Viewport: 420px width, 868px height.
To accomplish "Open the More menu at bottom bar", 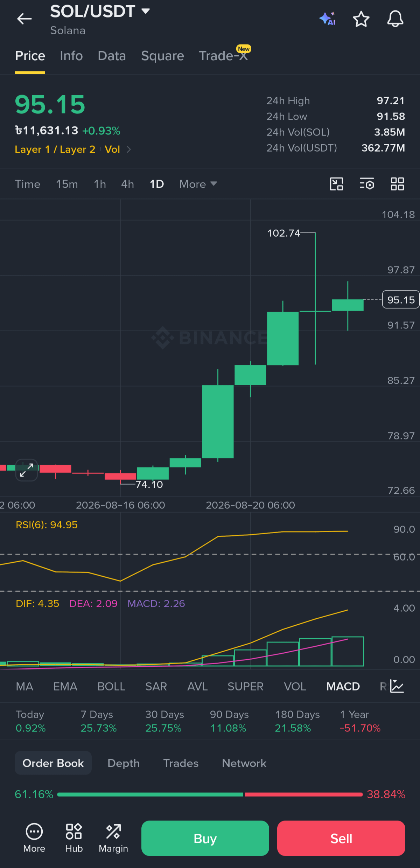I will (34, 838).
